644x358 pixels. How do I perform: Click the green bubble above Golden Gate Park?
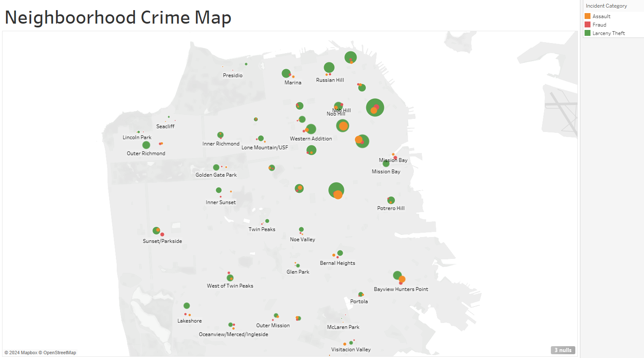216,167
